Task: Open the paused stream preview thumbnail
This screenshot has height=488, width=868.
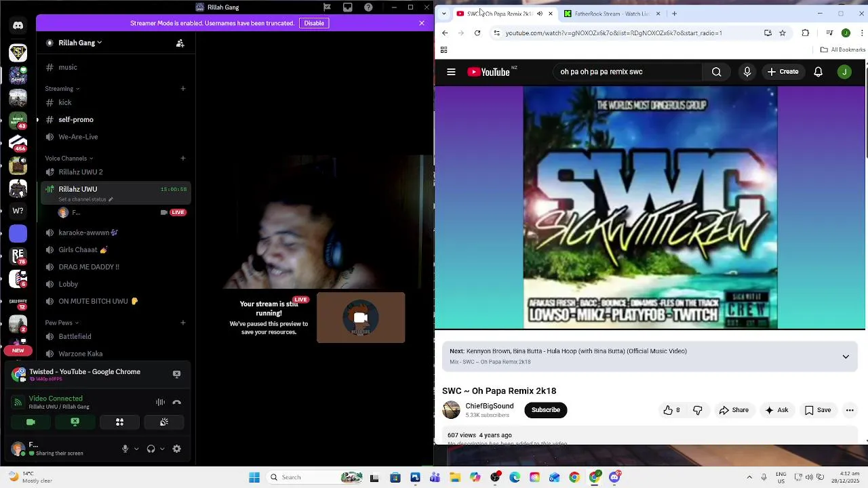Action: [361, 317]
